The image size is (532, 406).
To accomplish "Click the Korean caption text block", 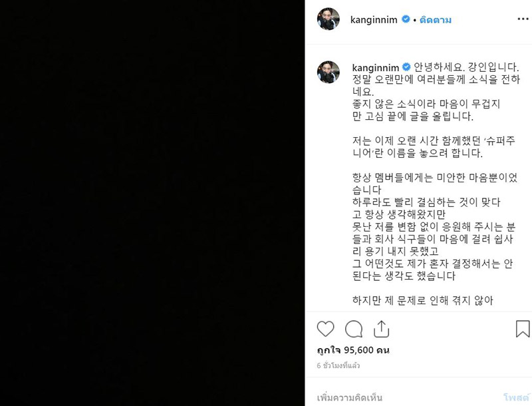I will click(436, 184).
